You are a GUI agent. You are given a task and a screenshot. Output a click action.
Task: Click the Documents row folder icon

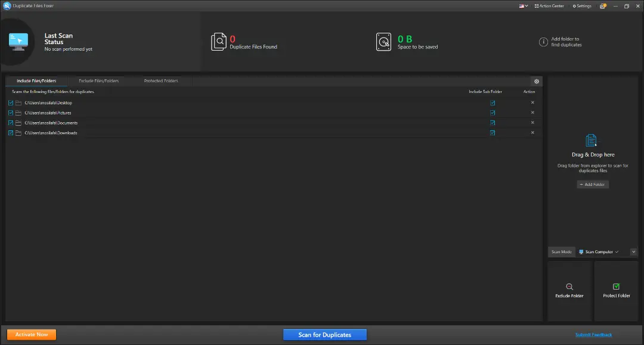click(x=18, y=123)
